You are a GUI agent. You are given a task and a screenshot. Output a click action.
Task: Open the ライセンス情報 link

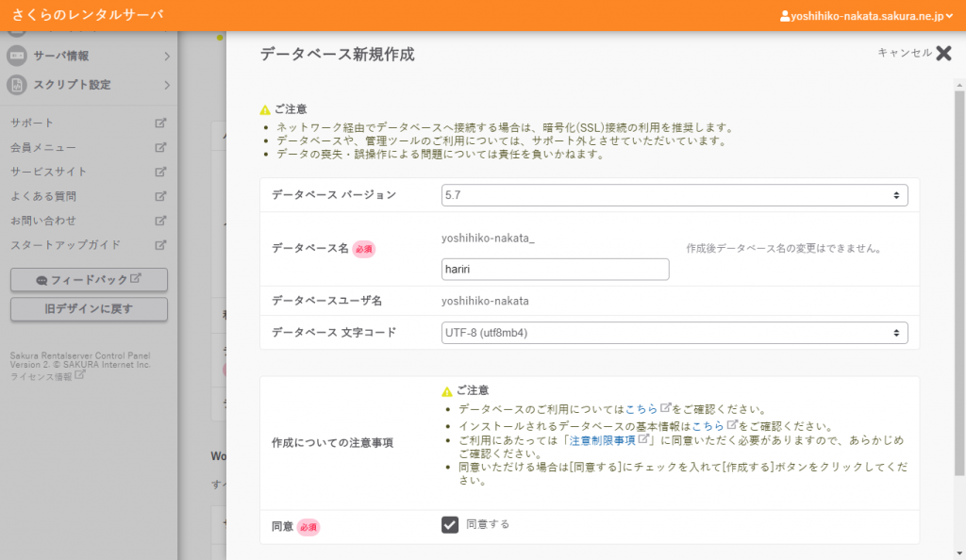42,376
